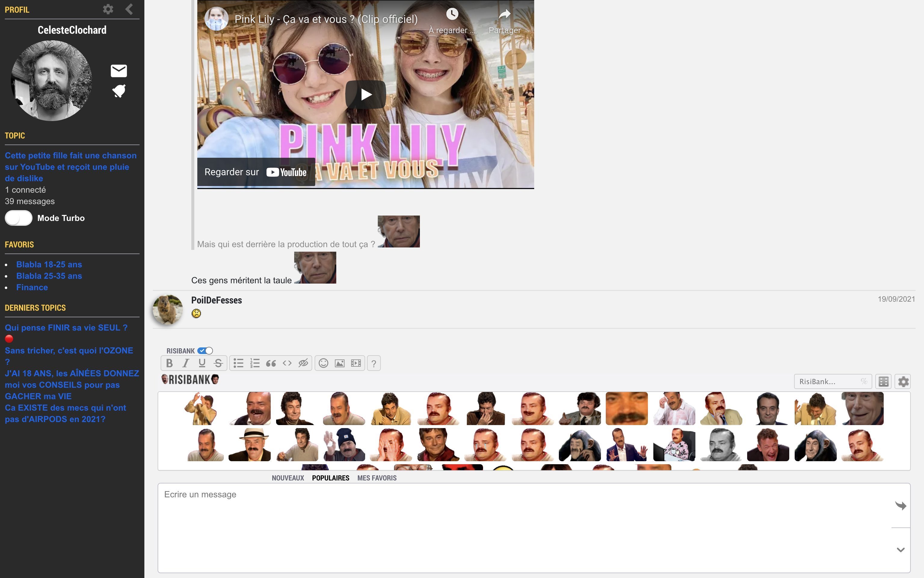Click the worried emoji in PoilDeFesses message

click(196, 313)
